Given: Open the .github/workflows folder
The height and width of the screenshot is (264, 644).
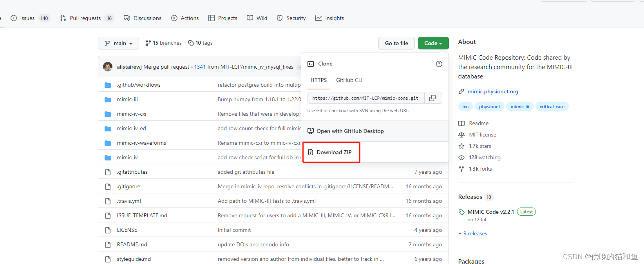Looking at the screenshot, I should 139,85.
